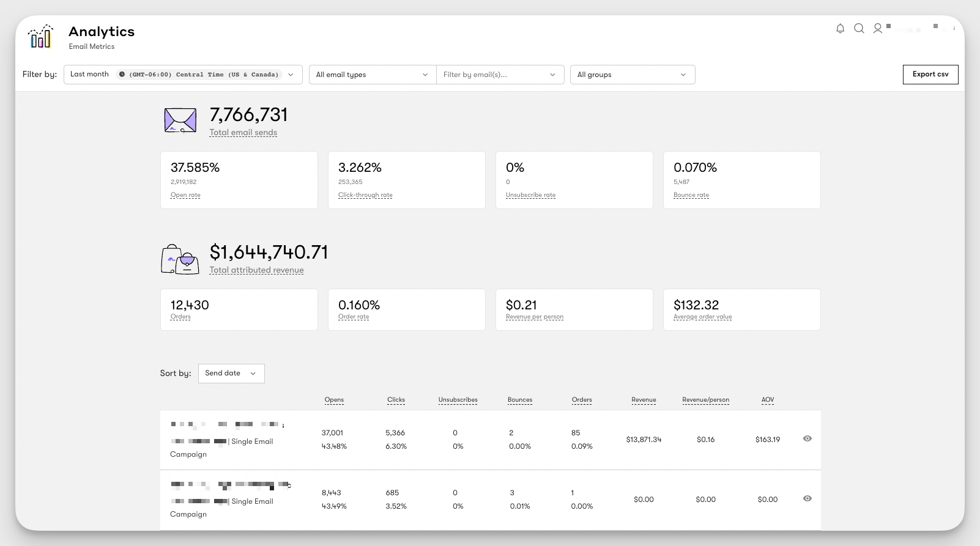Click the 7,766,731 total sends number

click(248, 115)
